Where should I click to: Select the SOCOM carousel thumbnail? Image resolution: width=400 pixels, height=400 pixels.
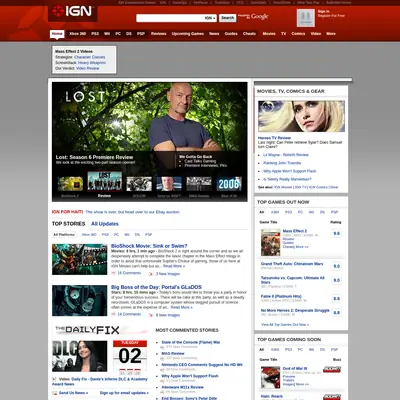click(139, 184)
